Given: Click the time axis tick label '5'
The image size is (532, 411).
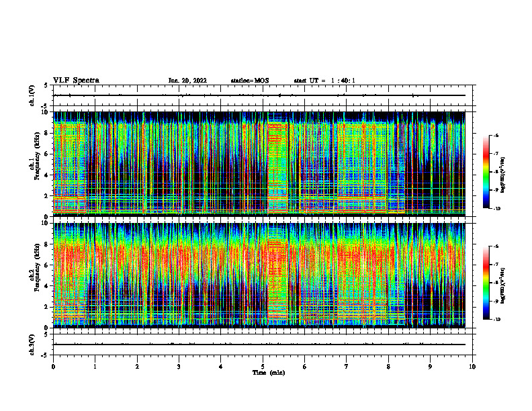Looking at the screenshot, I should click(263, 367).
